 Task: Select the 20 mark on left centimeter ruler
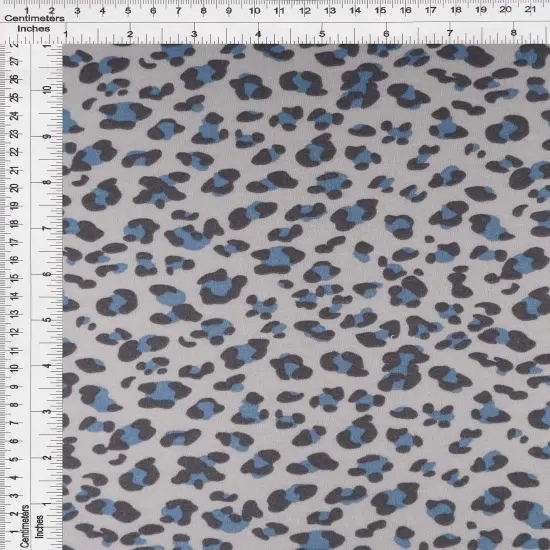[x=14, y=188]
